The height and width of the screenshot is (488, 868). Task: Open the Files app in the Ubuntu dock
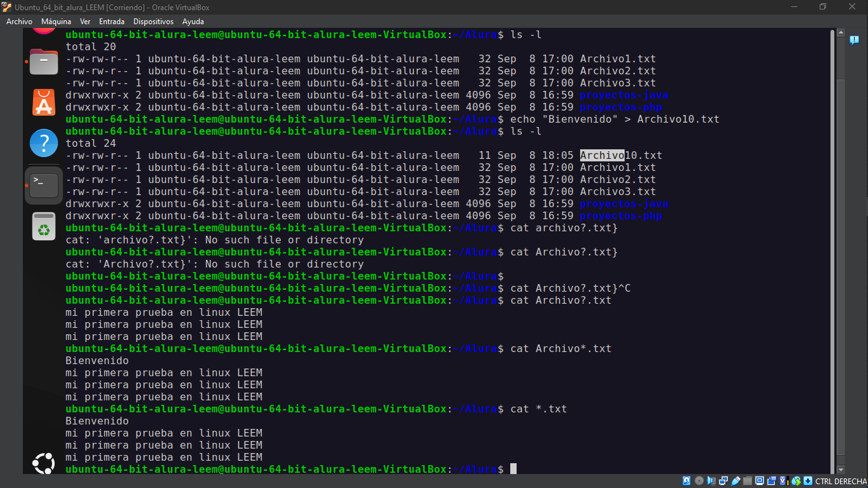click(44, 62)
